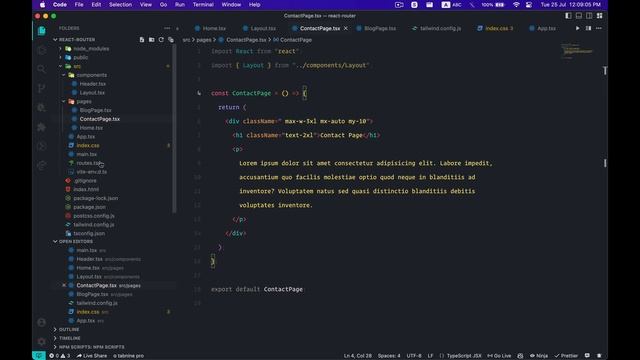Open the Accounts icon in activity bar
Image resolution: width=640 pixels, height=360 pixels.
41,322
